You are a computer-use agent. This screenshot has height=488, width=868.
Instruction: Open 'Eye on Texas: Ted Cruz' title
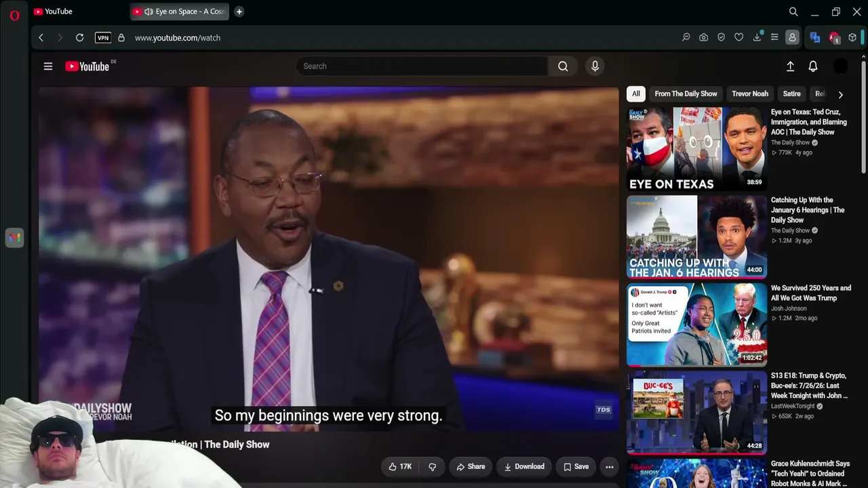[809, 122]
